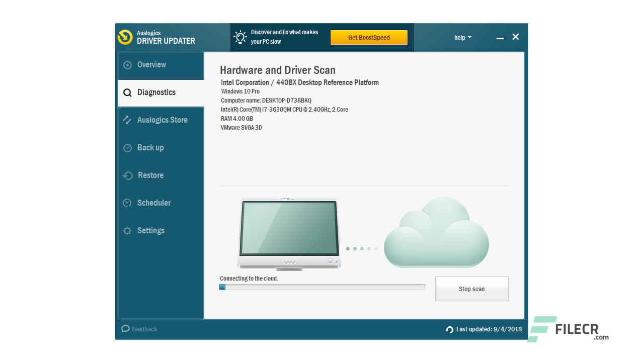
Task: Click the Back up clock icon
Action: pos(127,148)
